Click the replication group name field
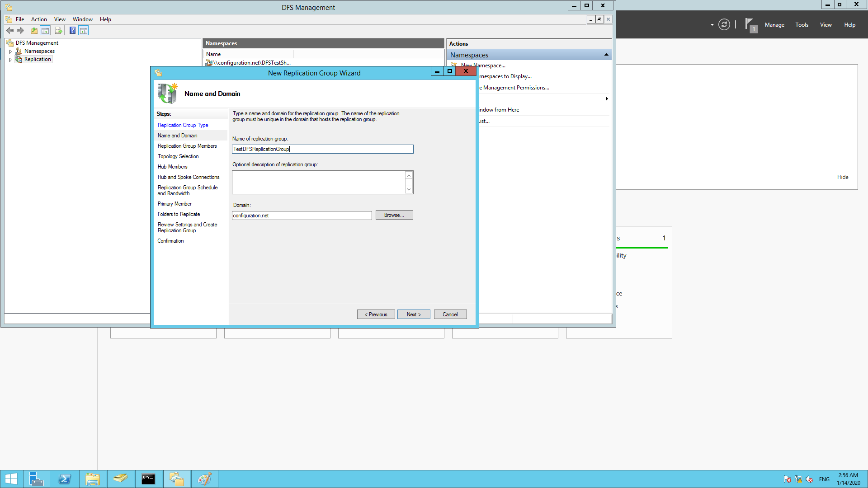Image resolution: width=868 pixels, height=488 pixels. tap(322, 149)
